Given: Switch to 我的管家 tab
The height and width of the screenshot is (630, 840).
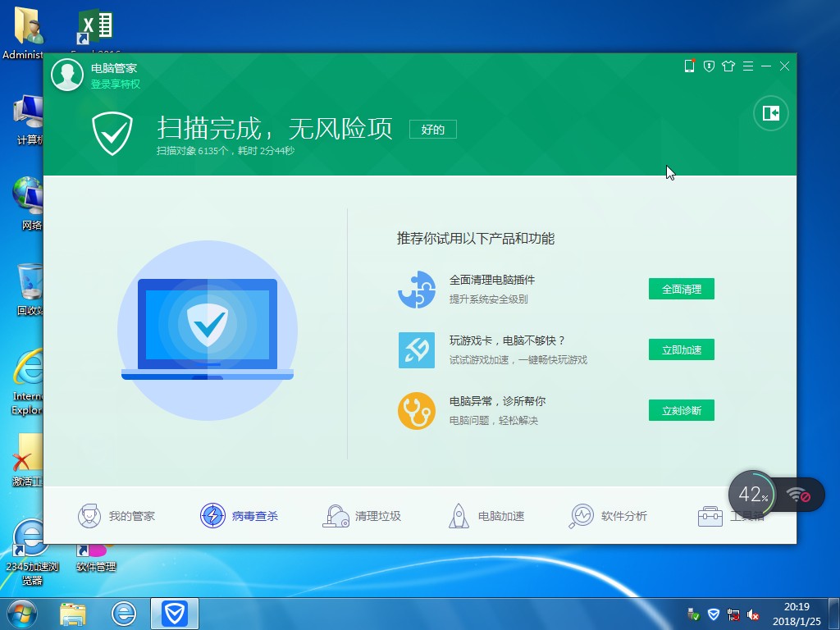Looking at the screenshot, I should click(x=116, y=516).
